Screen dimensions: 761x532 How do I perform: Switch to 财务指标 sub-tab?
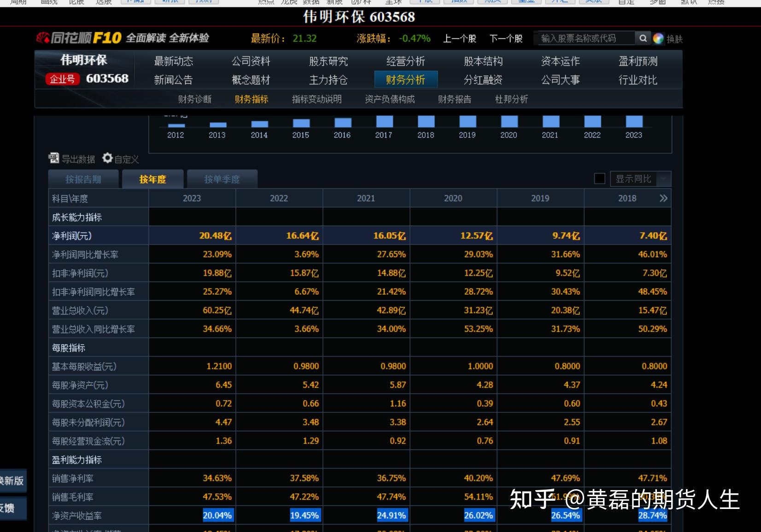pyautogui.click(x=251, y=99)
